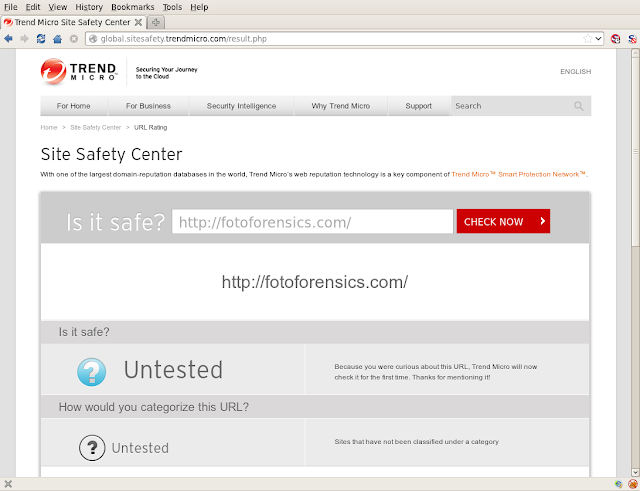The width and height of the screenshot is (640, 491).
Task: Go back with the browser back arrow
Action: point(8,39)
